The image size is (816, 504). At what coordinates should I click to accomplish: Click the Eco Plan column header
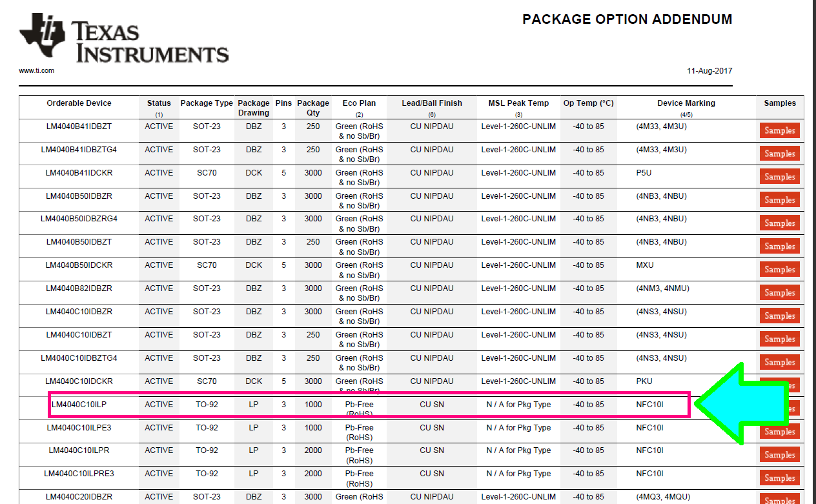pos(359,103)
